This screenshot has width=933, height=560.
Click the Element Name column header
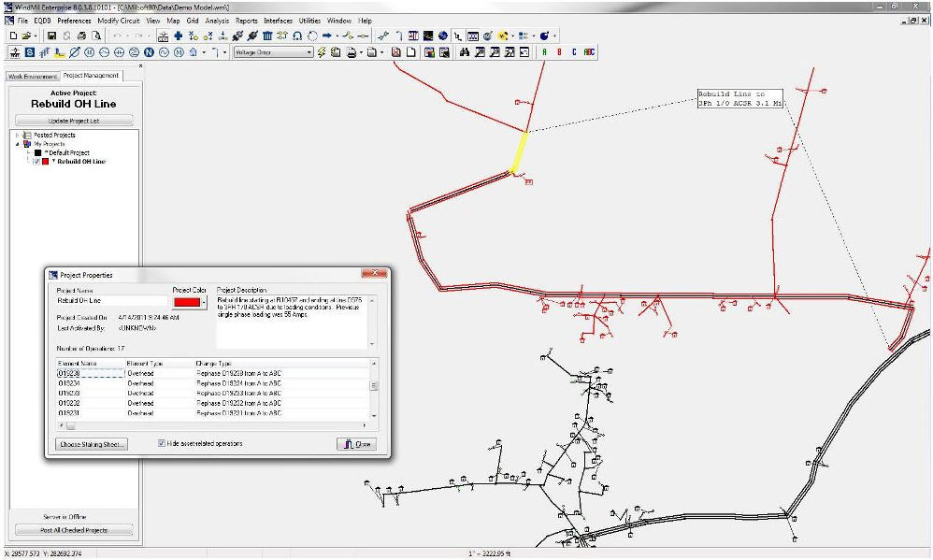click(x=90, y=363)
